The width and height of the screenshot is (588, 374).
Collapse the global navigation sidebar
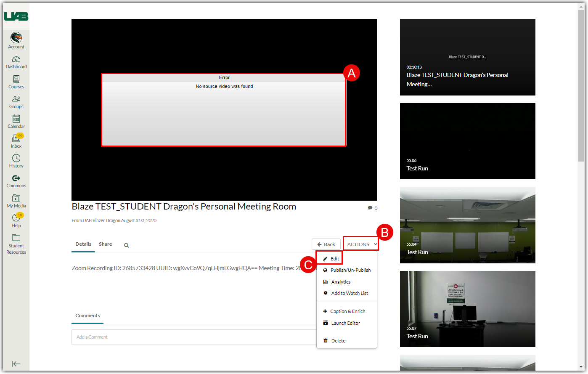point(16,364)
